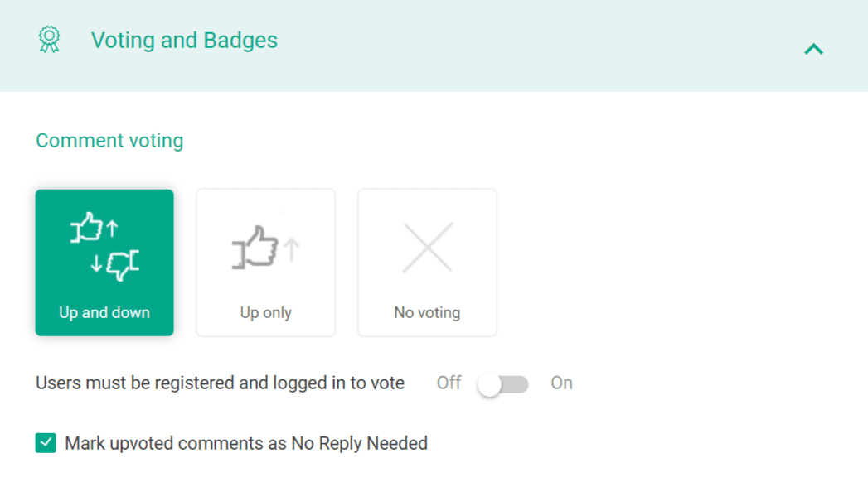Image resolution: width=868 pixels, height=487 pixels.
Task: Click the gray up arrow beside thumbs-up
Action: pyautogui.click(x=291, y=248)
